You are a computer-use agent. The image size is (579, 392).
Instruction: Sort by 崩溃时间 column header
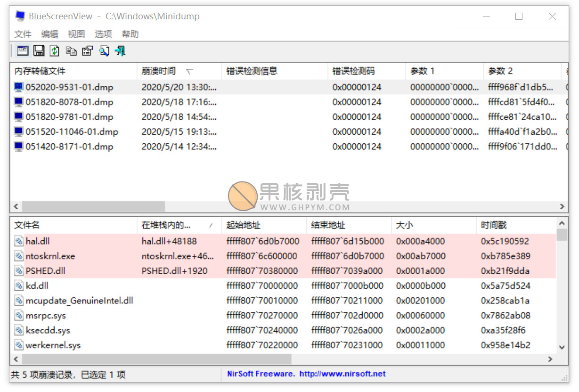tap(179, 71)
